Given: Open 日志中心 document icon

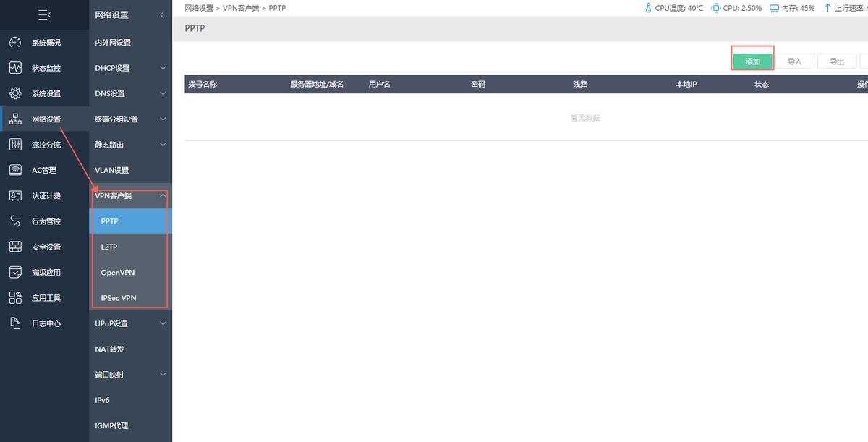Looking at the screenshot, I should point(15,323).
